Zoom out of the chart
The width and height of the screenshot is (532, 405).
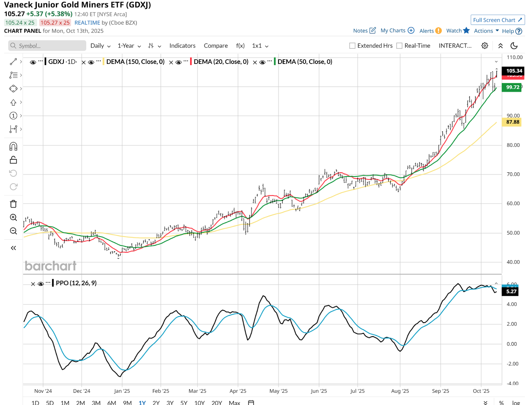click(x=13, y=231)
